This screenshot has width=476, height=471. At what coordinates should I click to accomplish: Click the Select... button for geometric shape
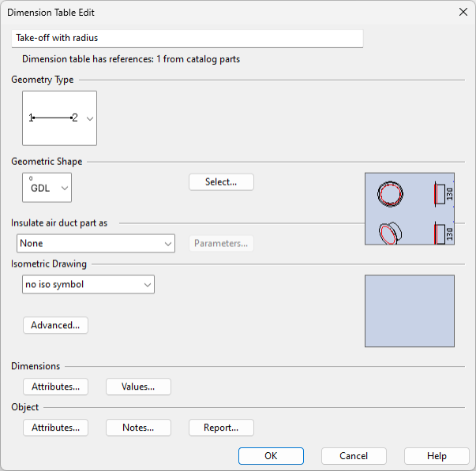(221, 182)
